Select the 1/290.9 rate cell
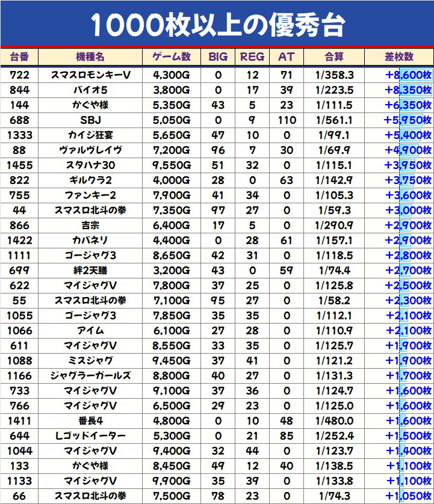The height and width of the screenshot is (504, 434). click(334, 226)
